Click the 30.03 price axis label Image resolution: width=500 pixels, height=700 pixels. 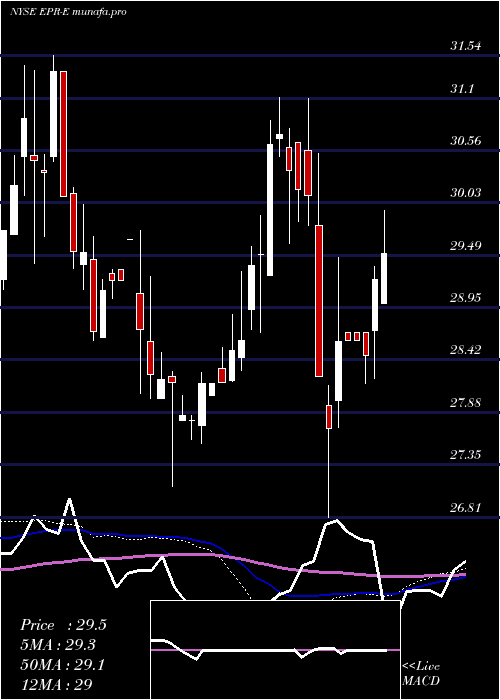pos(466,193)
